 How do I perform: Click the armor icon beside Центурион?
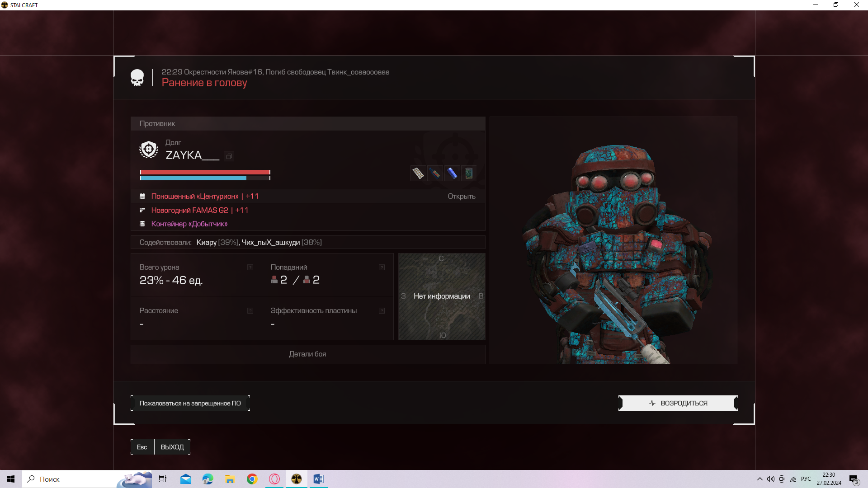coord(142,196)
